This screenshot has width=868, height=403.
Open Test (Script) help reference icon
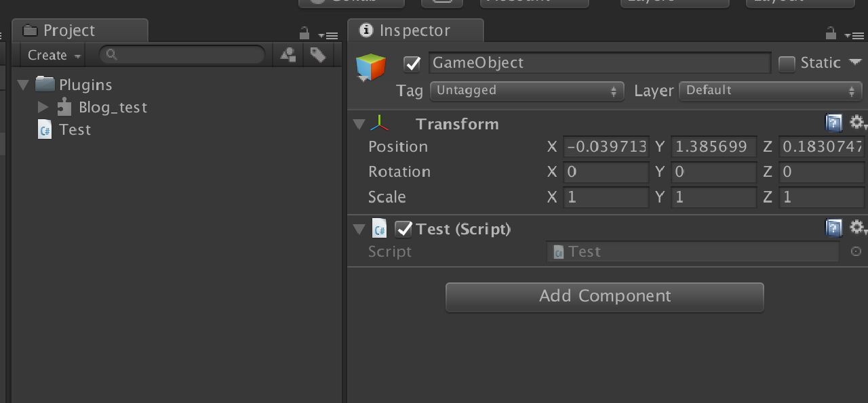[834, 228]
